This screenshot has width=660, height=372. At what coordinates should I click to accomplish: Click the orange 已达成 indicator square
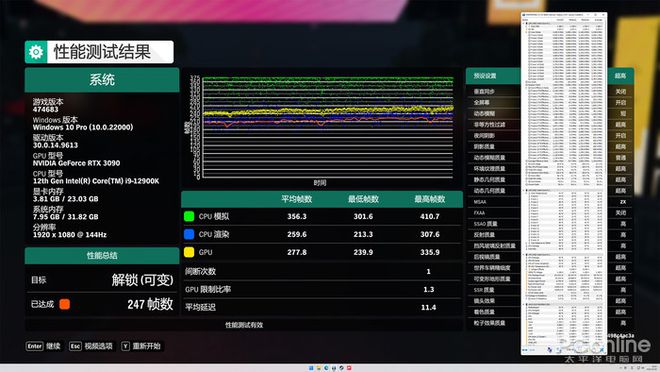point(64,304)
